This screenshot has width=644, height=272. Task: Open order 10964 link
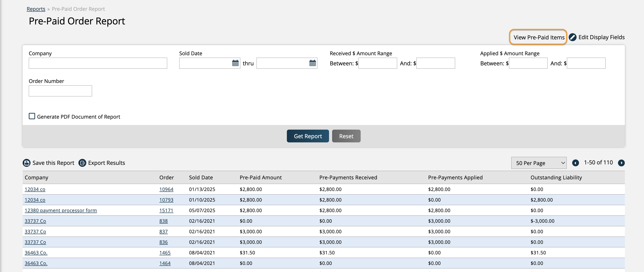(x=166, y=189)
